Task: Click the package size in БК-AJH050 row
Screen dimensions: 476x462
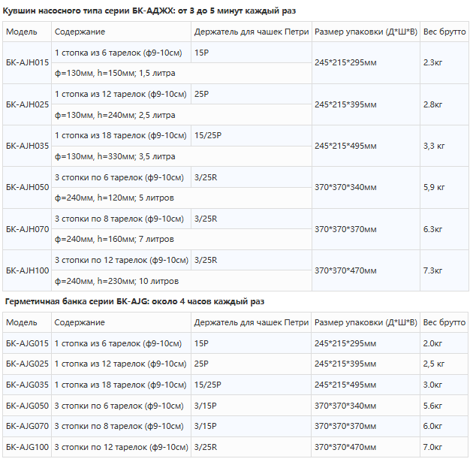Action: point(345,187)
